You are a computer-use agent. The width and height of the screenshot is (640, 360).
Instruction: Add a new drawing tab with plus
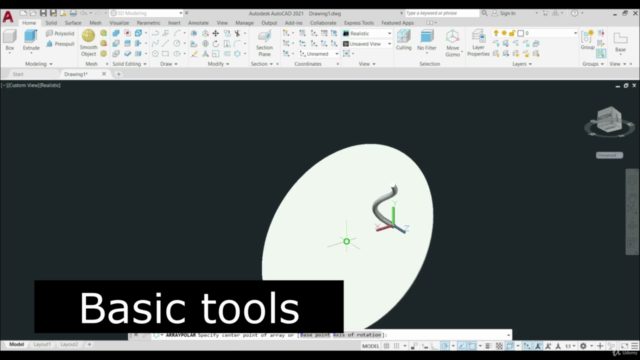pos(118,74)
